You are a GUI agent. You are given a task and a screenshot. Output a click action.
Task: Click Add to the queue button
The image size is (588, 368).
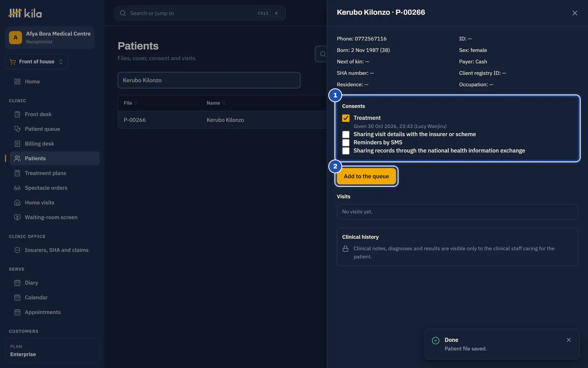tap(366, 176)
